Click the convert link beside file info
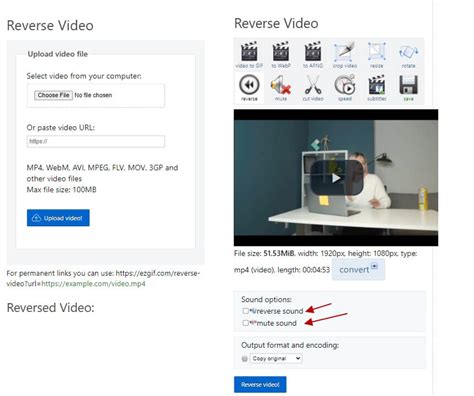The height and width of the screenshot is (396, 474). coord(358,269)
